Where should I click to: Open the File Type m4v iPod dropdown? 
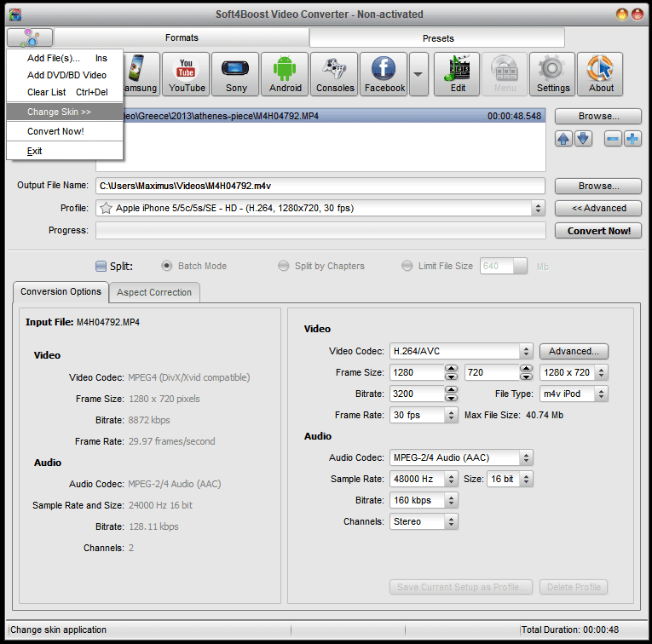[601, 394]
